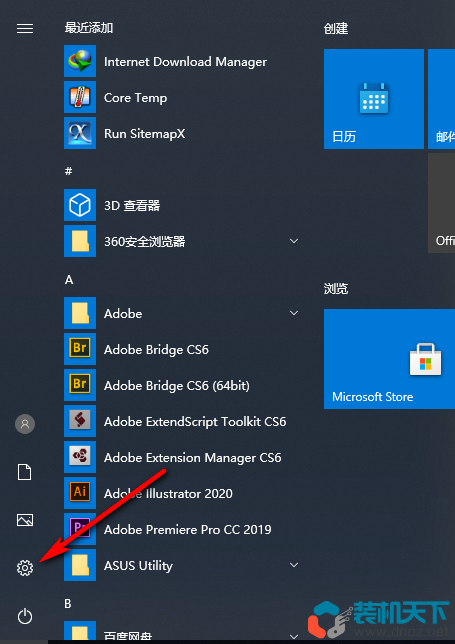The image size is (455, 644).
Task: Open the 邮件 mail tile
Action: coord(441,99)
